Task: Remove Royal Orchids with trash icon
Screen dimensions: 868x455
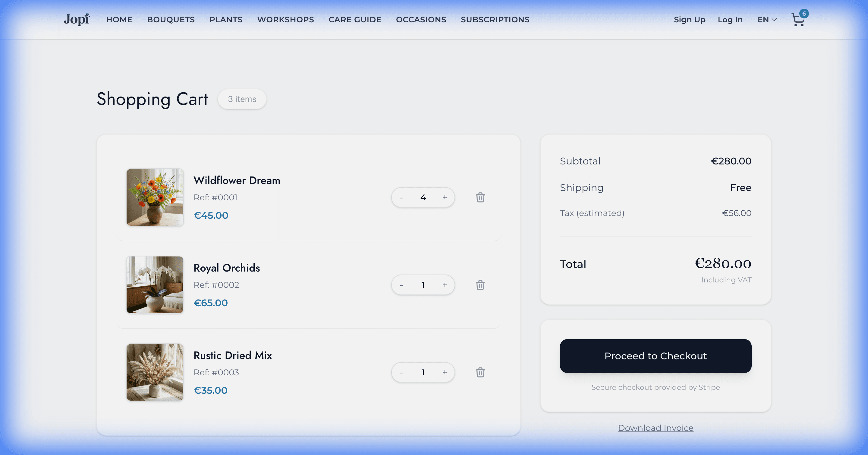Action: point(480,285)
